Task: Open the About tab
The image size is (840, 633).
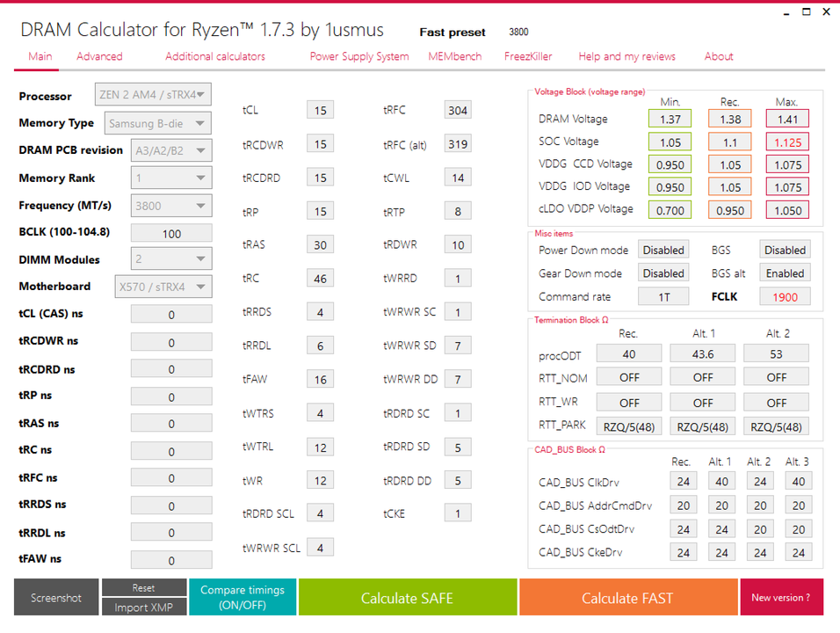Action: tap(719, 56)
